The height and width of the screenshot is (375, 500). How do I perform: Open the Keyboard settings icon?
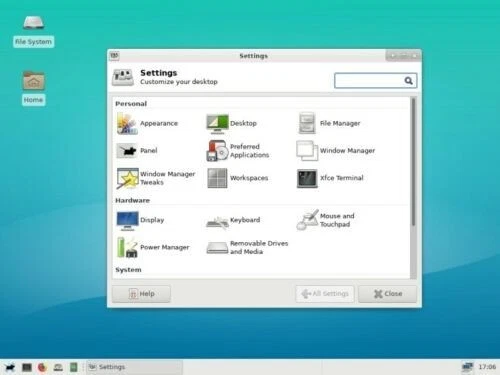(217, 222)
